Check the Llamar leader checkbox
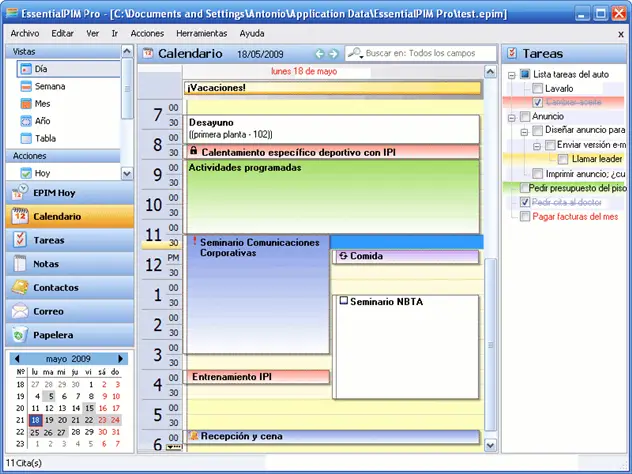The height and width of the screenshot is (474, 632). click(x=563, y=159)
